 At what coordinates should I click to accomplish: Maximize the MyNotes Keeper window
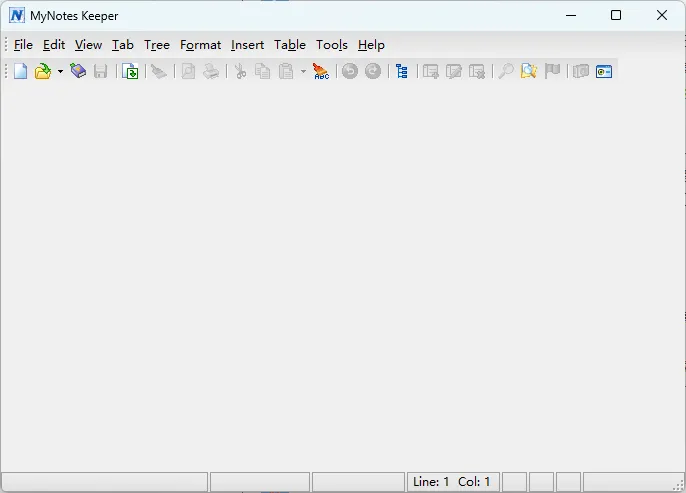pyautogui.click(x=616, y=15)
